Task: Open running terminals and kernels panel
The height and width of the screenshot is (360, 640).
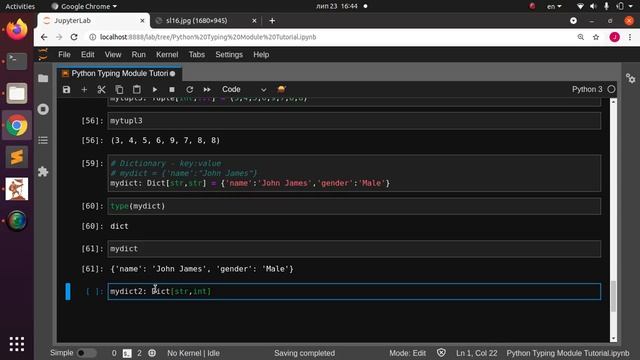Action: click(x=43, y=109)
